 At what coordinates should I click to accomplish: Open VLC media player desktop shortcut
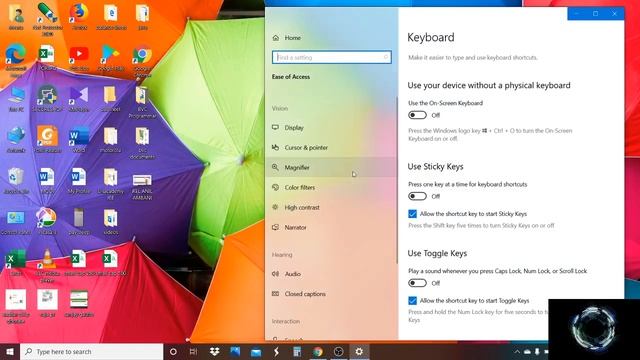(47, 266)
